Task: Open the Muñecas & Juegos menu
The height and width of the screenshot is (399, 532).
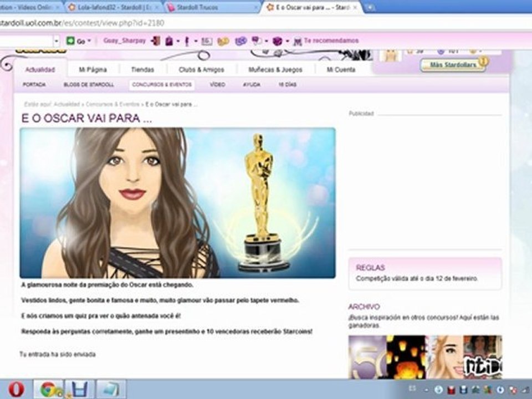Action: (x=275, y=70)
